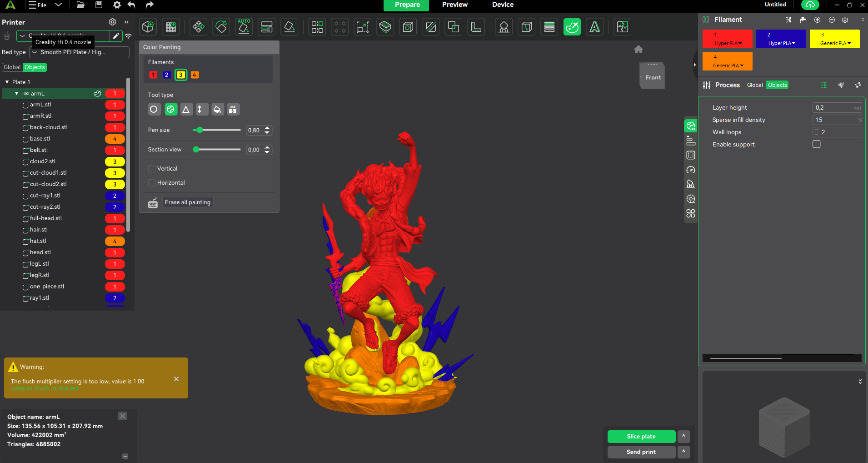Select the Circle brush tool type
Image resolution: width=868 pixels, height=463 pixels.
tap(154, 109)
